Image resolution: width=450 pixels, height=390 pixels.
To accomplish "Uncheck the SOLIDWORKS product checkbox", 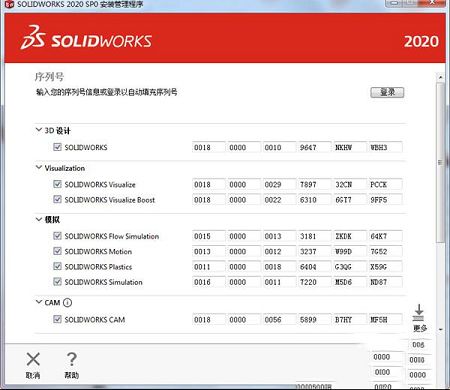I will pos(57,147).
